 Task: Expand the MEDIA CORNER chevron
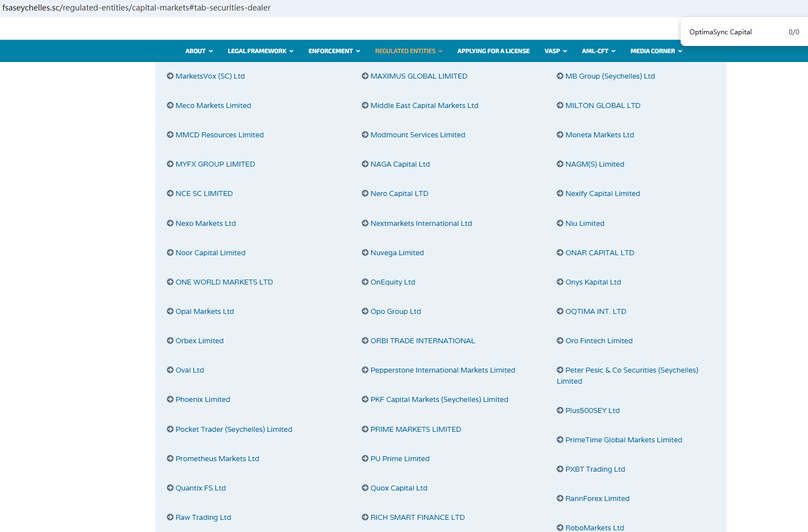[680, 51]
